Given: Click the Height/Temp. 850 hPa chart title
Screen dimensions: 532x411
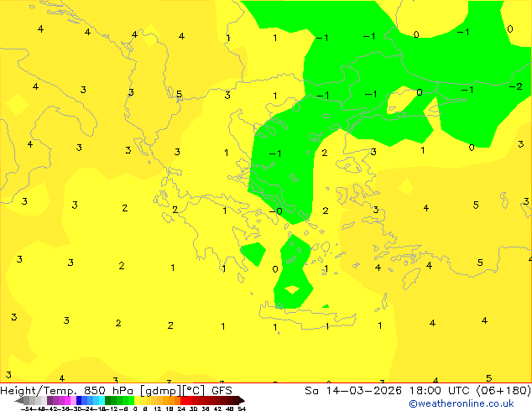Looking at the screenshot, I should coord(66,391).
